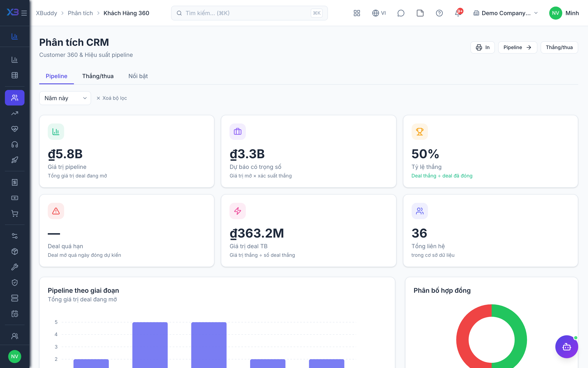Click the Thắng/thua button at top right
Viewport: 588px width, 368px height.
(x=559, y=47)
